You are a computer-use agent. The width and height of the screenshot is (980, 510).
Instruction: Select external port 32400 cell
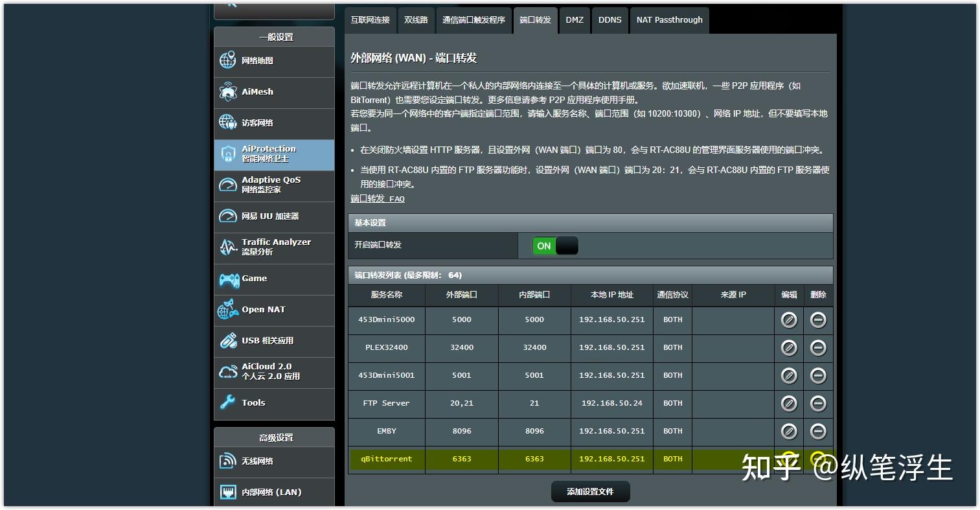(x=462, y=347)
